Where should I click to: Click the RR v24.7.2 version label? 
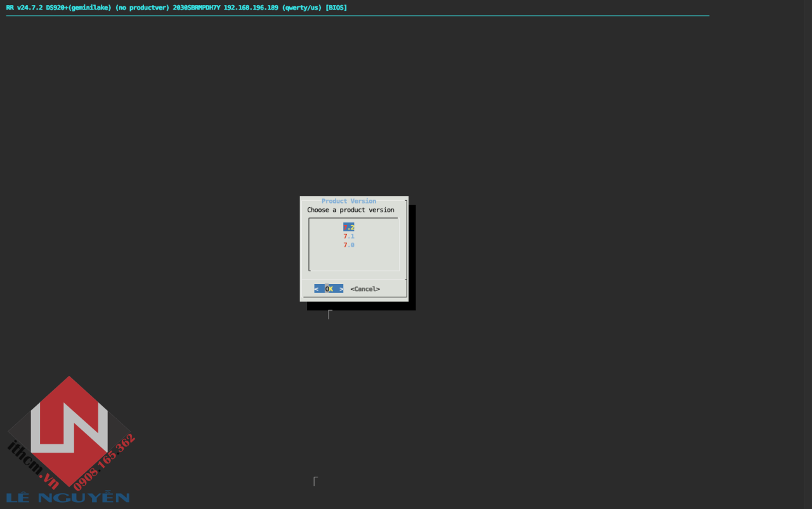tap(24, 8)
